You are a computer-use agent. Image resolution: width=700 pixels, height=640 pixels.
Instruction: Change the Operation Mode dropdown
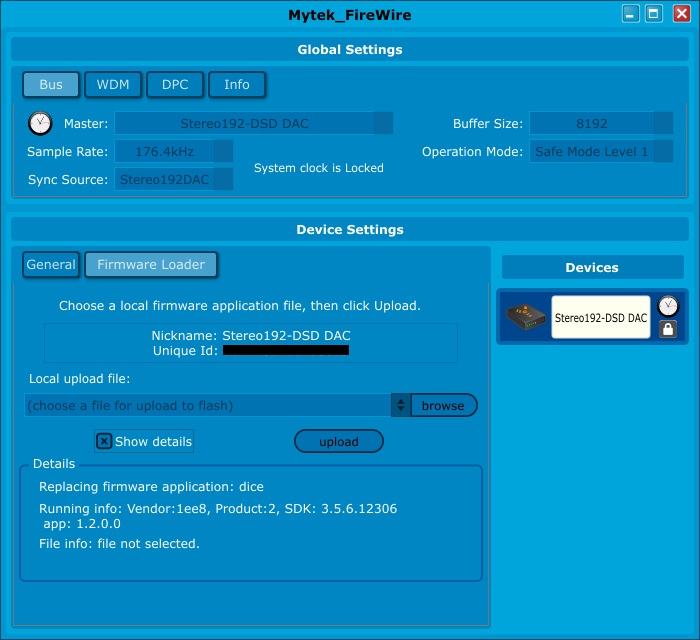tap(662, 152)
